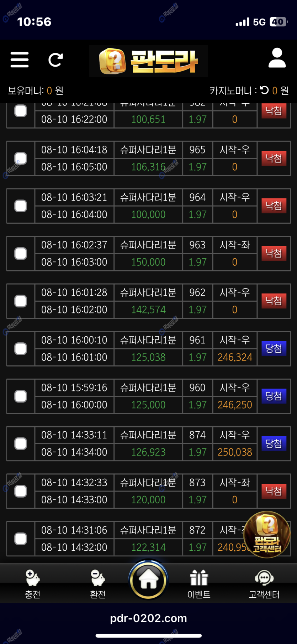
Task: Select the checkbox for round 963 bet
Action: tap(21, 254)
